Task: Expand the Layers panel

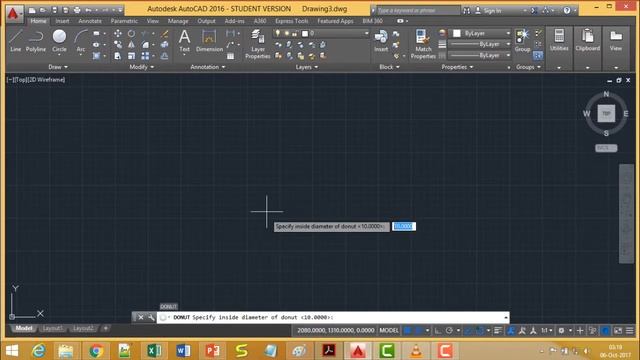Action: 307,67
